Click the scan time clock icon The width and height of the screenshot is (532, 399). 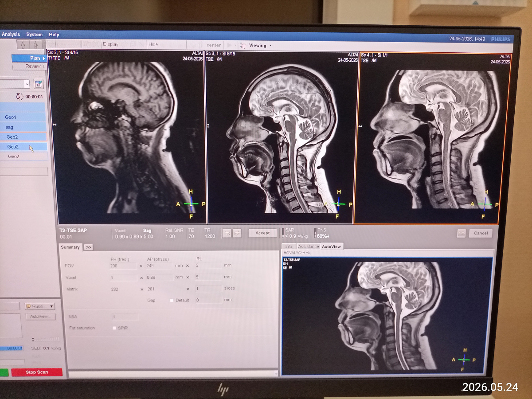click(19, 97)
